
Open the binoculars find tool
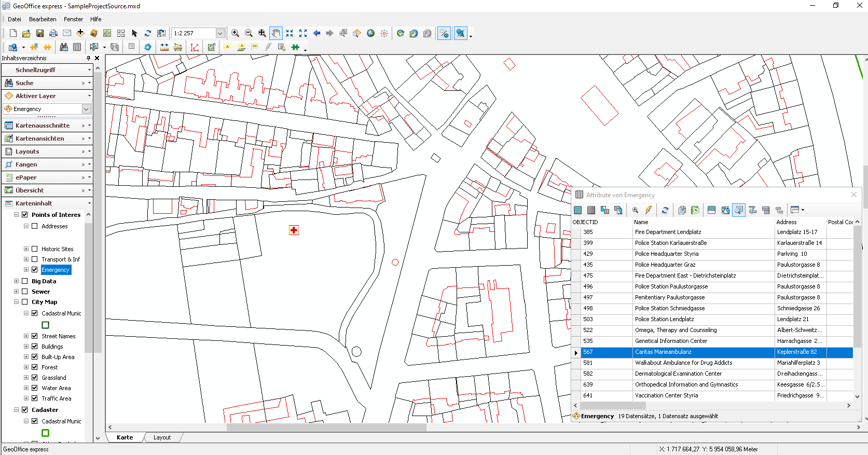coord(64,47)
